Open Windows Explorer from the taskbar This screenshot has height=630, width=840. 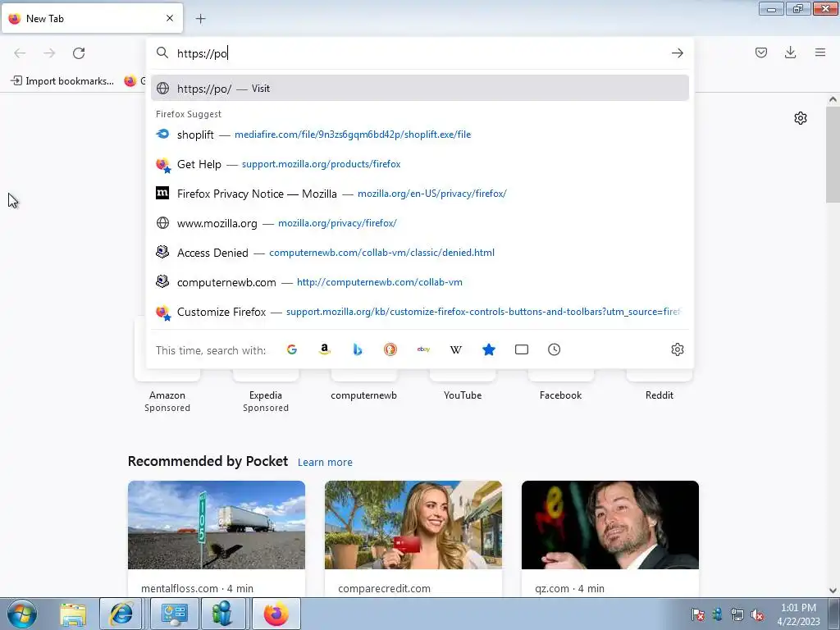[x=73, y=614]
